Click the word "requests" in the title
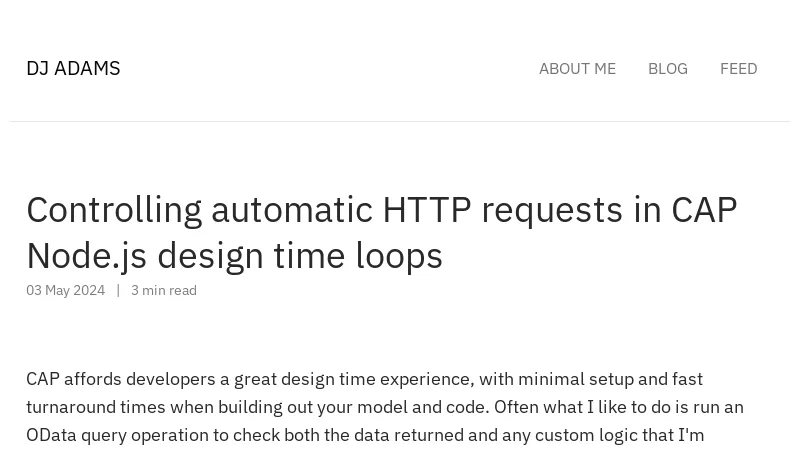Viewport: 800px width, 450px height. tap(552, 211)
